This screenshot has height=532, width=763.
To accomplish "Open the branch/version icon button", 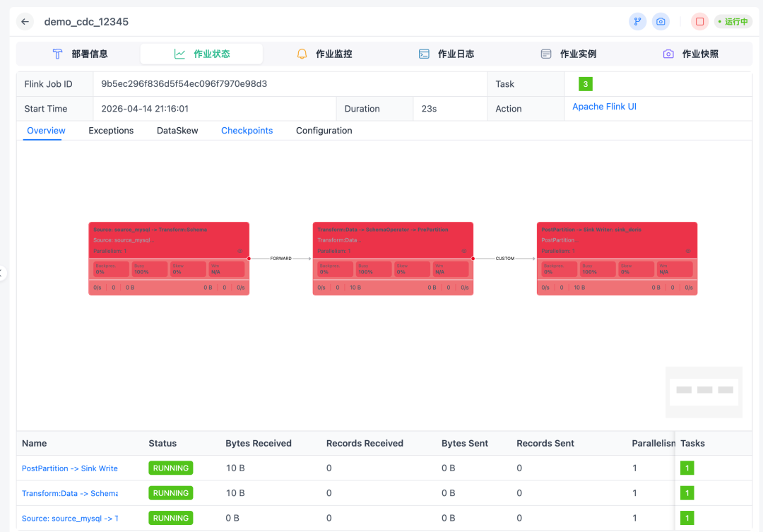I will point(637,21).
